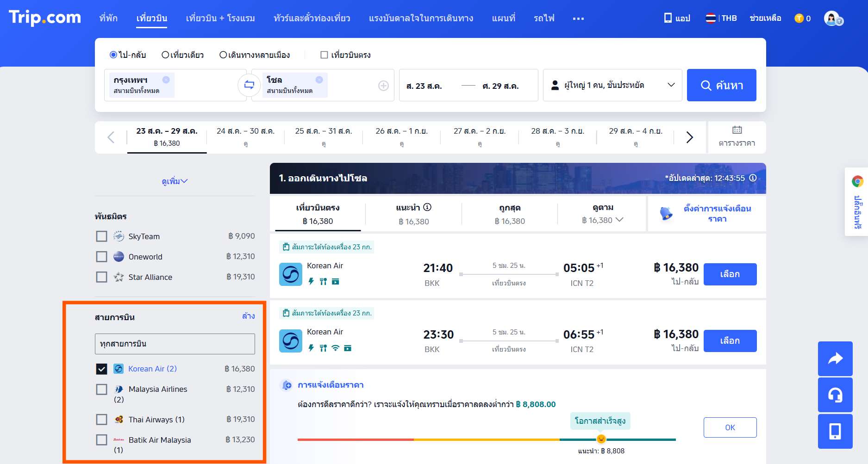Open the price table calendar
This screenshot has height=464, width=868.
737,136
